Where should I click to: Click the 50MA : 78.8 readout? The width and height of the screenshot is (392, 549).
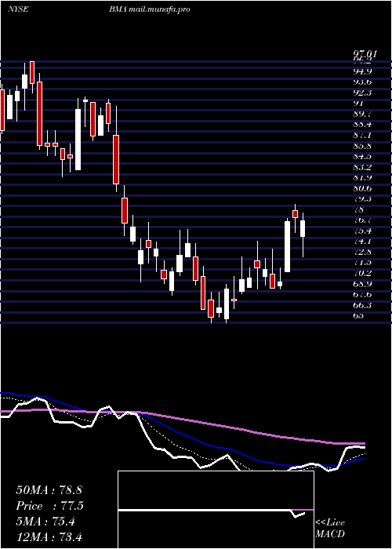(49, 490)
